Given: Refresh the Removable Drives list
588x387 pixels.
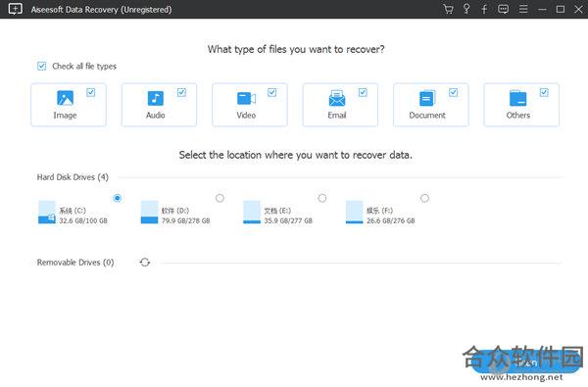Looking at the screenshot, I should [145, 263].
